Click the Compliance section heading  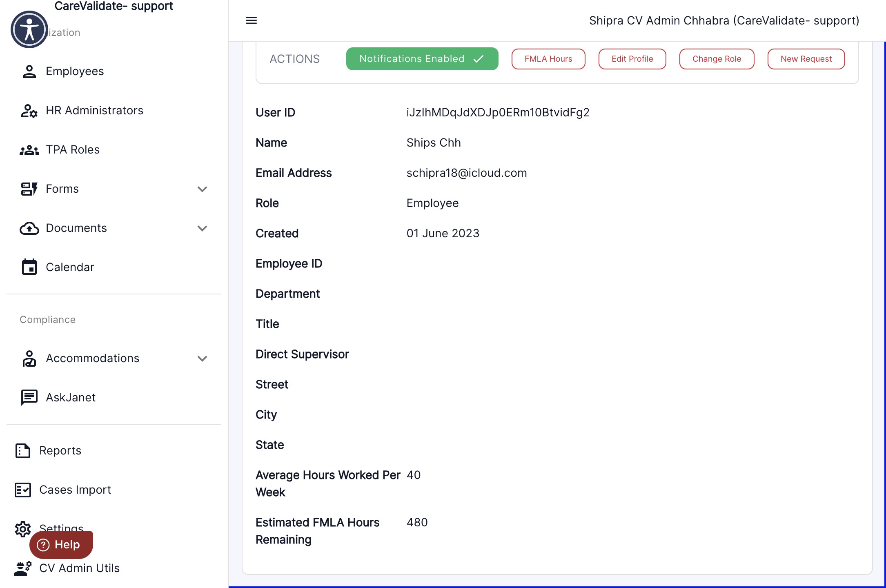pyautogui.click(x=47, y=319)
